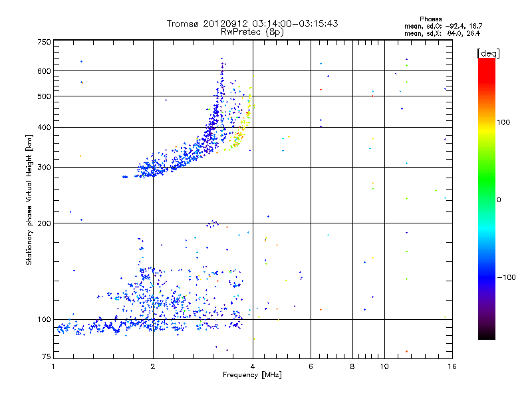Click the x-axis title 'Frequency [MHz]'

click(252, 375)
